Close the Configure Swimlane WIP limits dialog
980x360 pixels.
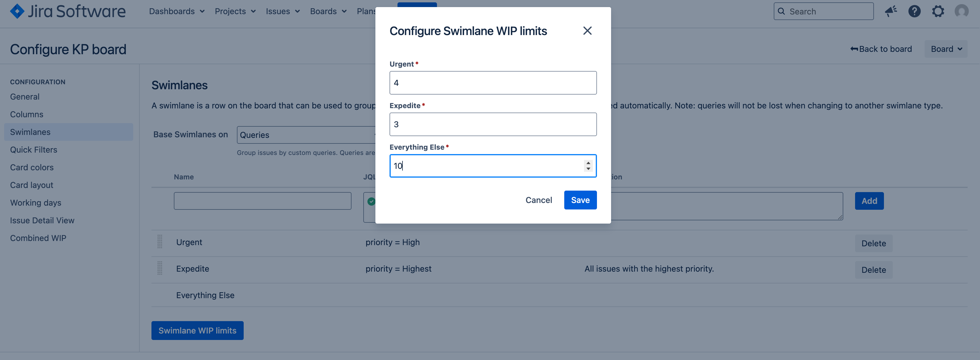point(588,31)
